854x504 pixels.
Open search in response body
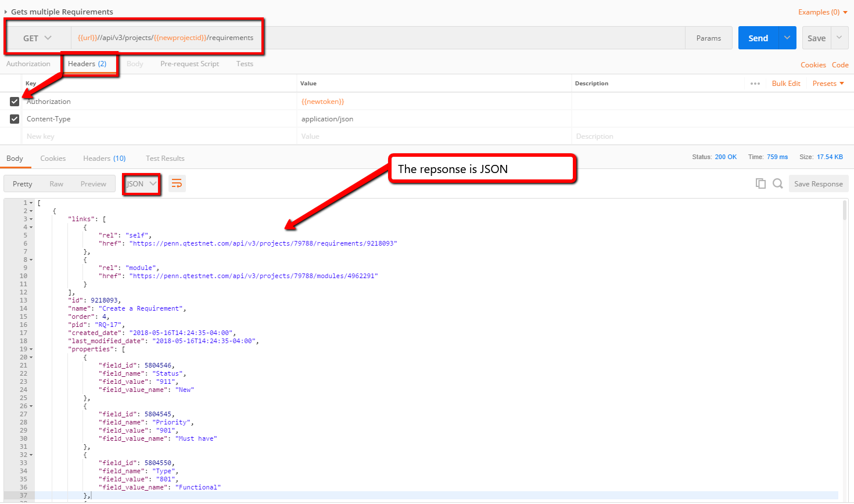pyautogui.click(x=778, y=184)
